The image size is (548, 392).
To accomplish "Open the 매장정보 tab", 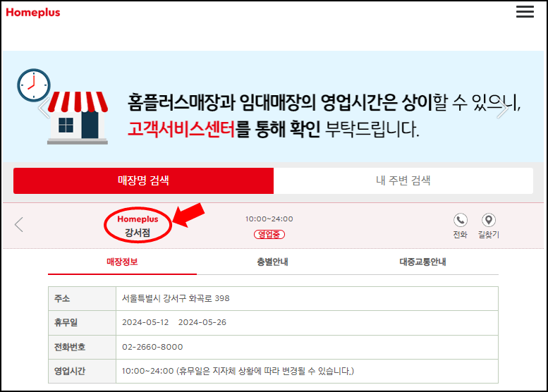I will point(122,262).
